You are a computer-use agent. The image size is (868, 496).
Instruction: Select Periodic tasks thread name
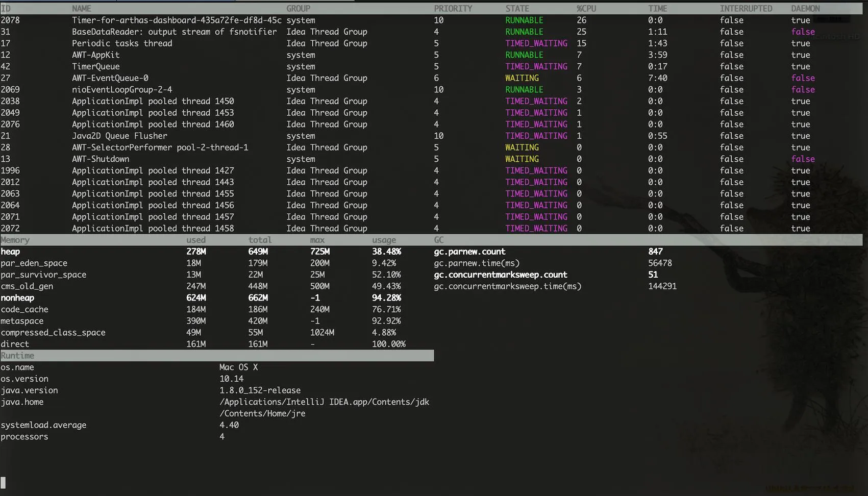(x=122, y=43)
